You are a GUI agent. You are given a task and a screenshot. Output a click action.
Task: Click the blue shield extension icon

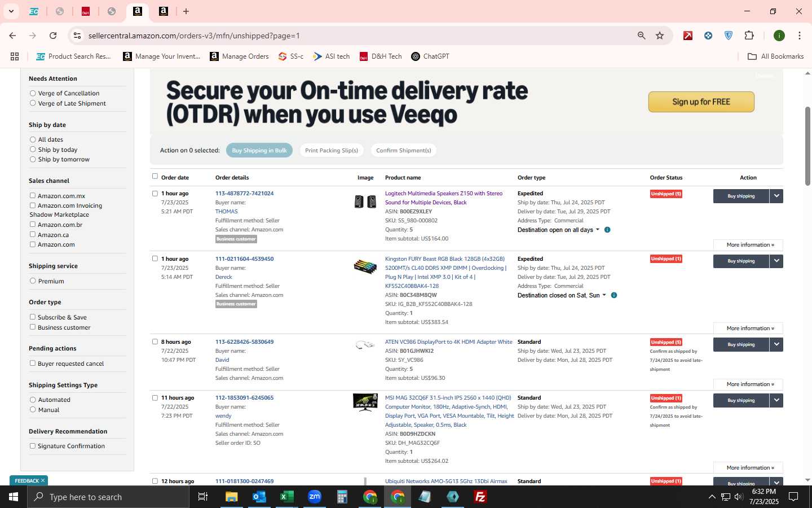coord(729,36)
